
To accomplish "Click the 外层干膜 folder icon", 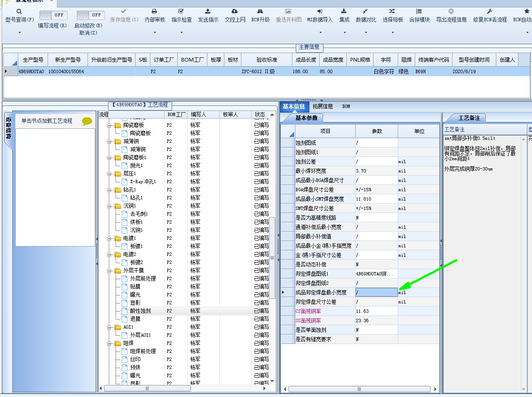I will [118, 271].
